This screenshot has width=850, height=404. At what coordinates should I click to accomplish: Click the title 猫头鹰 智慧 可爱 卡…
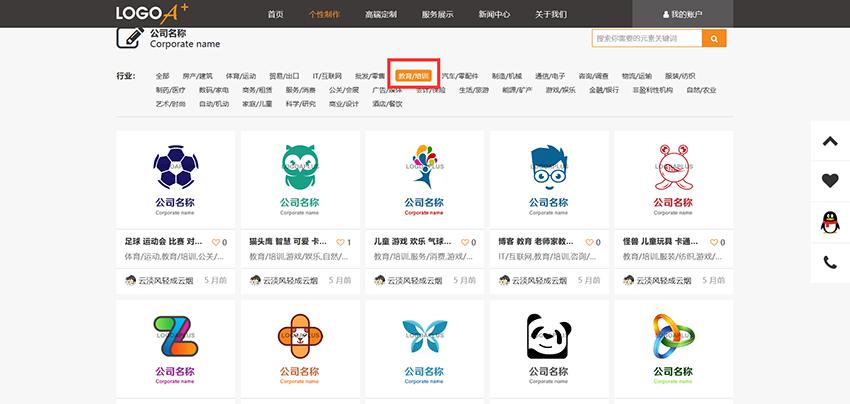pyautogui.click(x=288, y=242)
